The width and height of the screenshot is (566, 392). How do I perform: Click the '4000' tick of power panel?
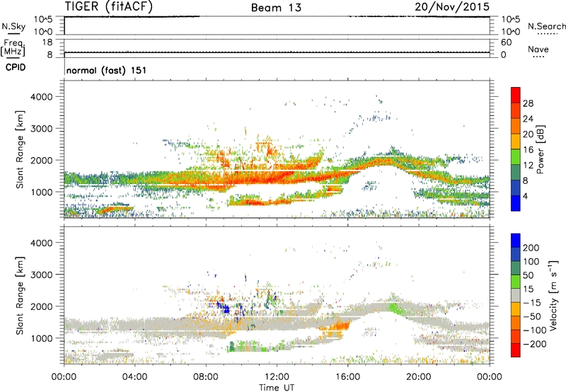tap(42, 97)
